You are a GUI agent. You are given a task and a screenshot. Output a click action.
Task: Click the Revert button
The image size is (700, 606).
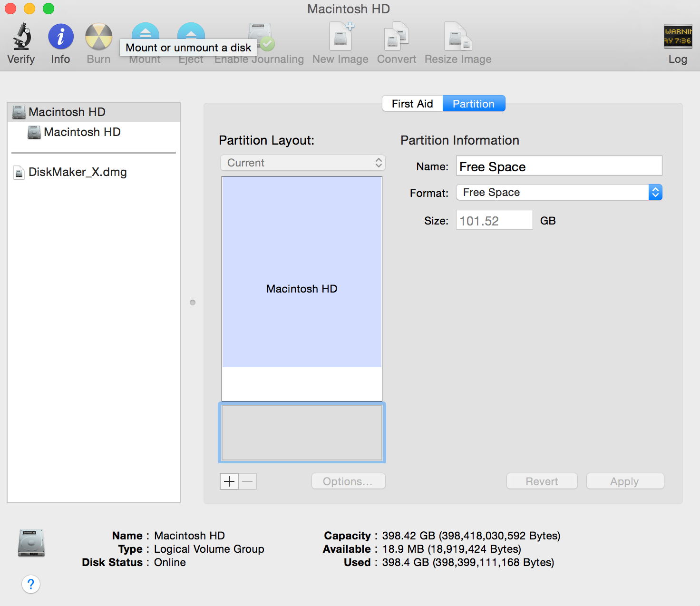point(542,481)
